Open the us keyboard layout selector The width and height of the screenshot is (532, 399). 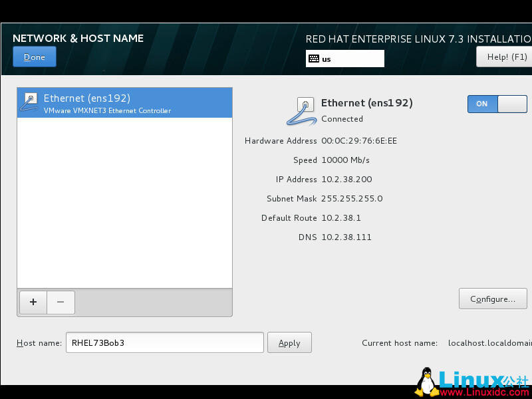click(344, 59)
